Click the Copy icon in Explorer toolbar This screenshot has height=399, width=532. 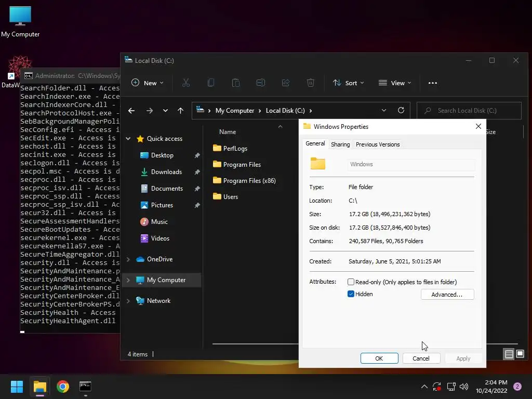pyautogui.click(x=211, y=83)
